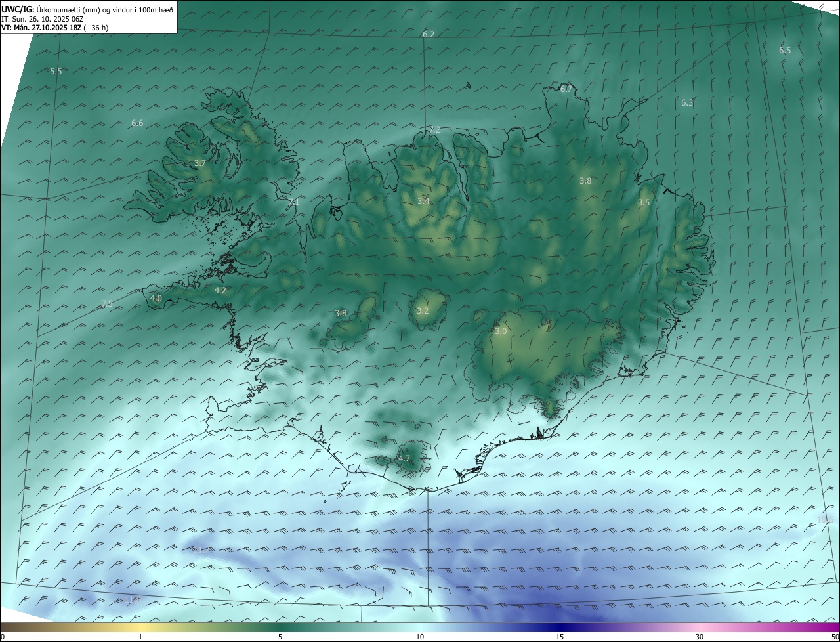The height and width of the screenshot is (642, 840).
Task: Select the 30 tick on the color scale
Action: pos(700,637)
